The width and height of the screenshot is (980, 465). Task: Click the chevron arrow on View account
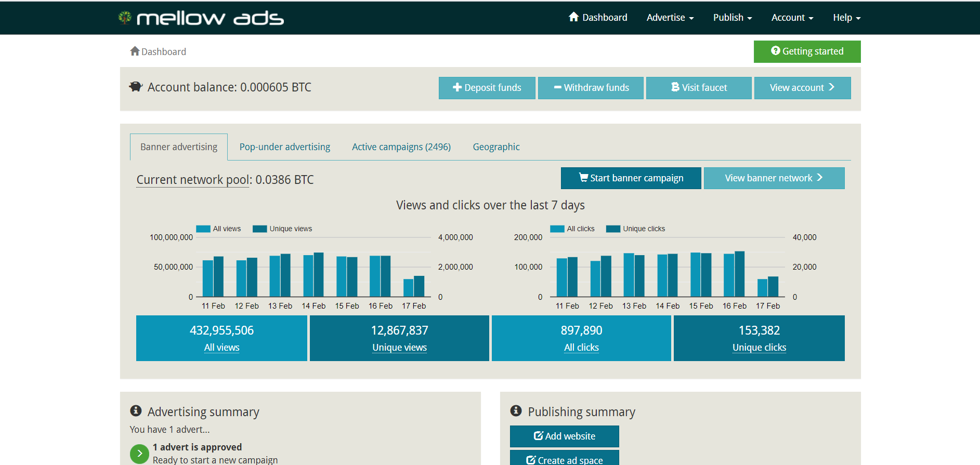tap(831, 87)
